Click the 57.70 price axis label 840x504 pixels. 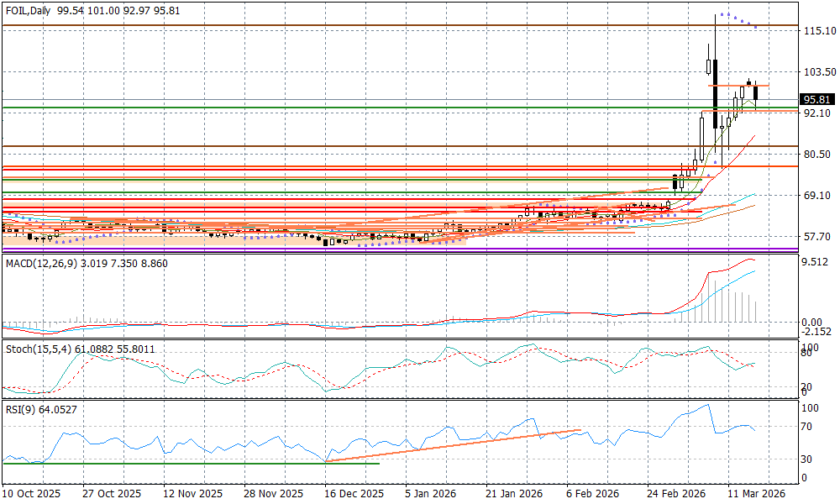tap(817, 237)
